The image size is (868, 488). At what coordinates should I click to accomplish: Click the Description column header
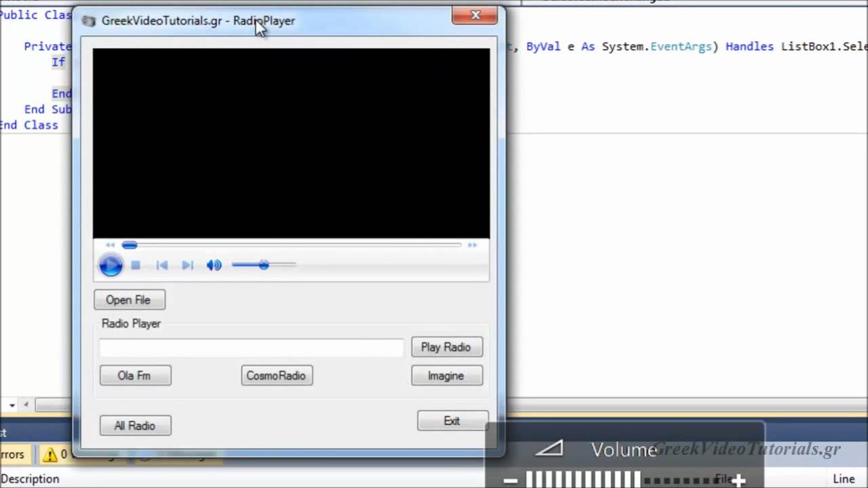coord(30,479)
